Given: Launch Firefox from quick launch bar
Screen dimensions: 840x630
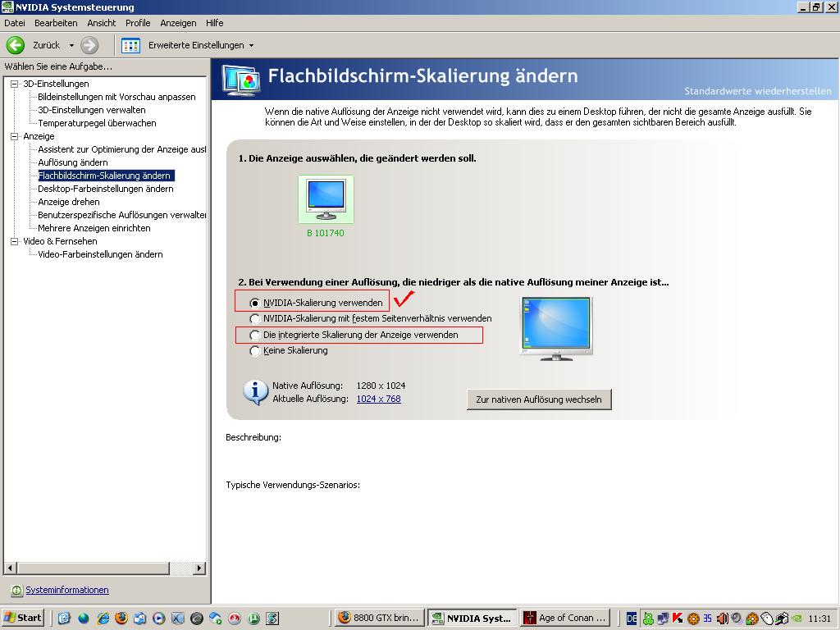Looking at the screenshot, I should (121, 618).
